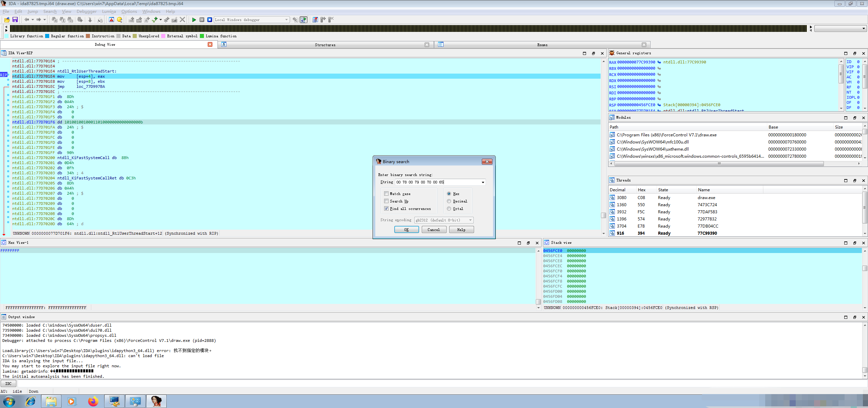Click Help in Binary search dialog
The width and height of the screenshot is (868, 408).
click(461, 230)
